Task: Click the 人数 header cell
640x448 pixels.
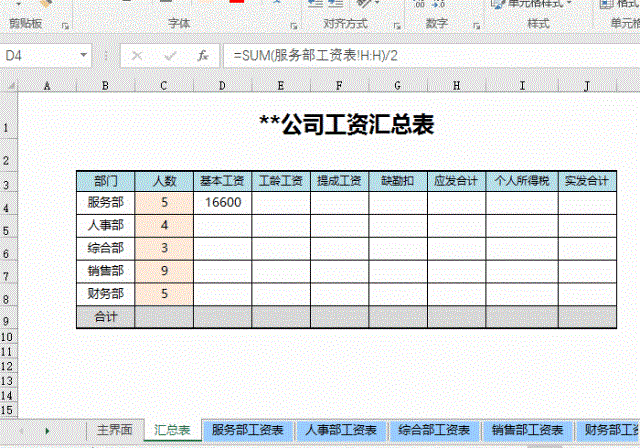Action: 164,181
